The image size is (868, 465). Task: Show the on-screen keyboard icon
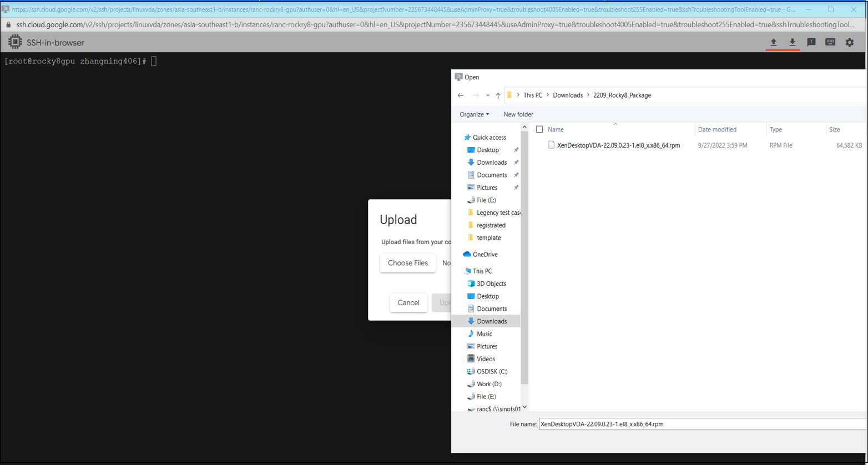(830, 42)
